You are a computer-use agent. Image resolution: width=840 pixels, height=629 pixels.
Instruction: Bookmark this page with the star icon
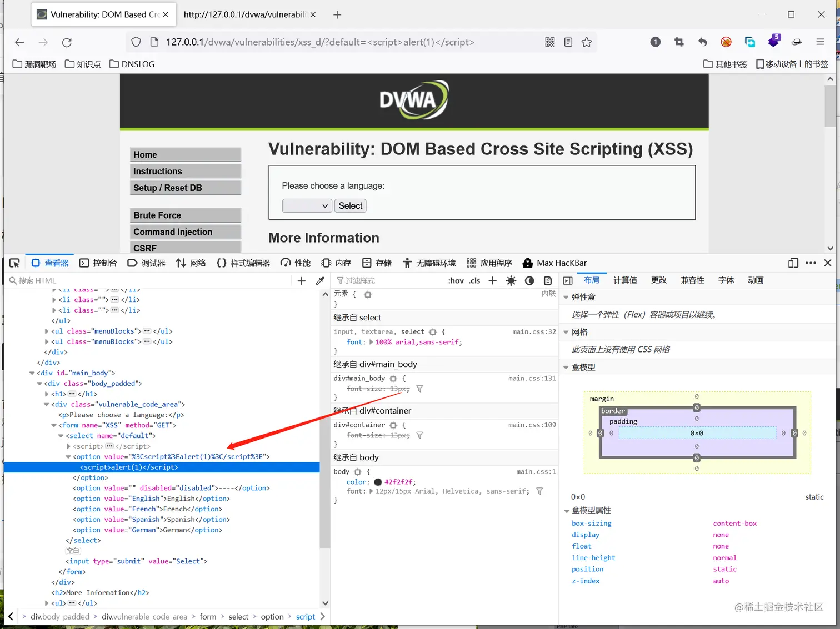tap(587, 42)
